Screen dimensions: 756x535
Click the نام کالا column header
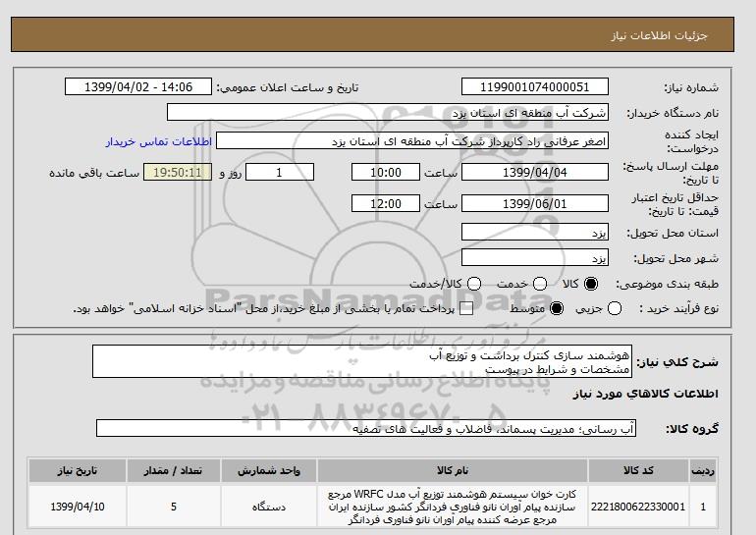point(453,471)
